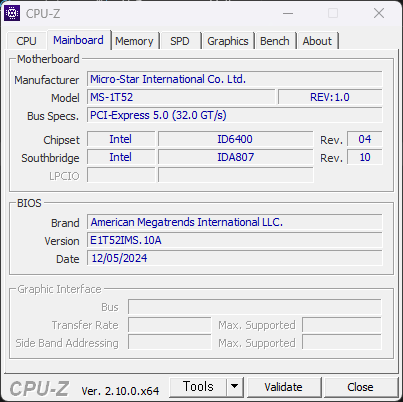Viewport: 403px width, 402px height.
Task: Click the BIOS Version label
Action: (62, 241)
